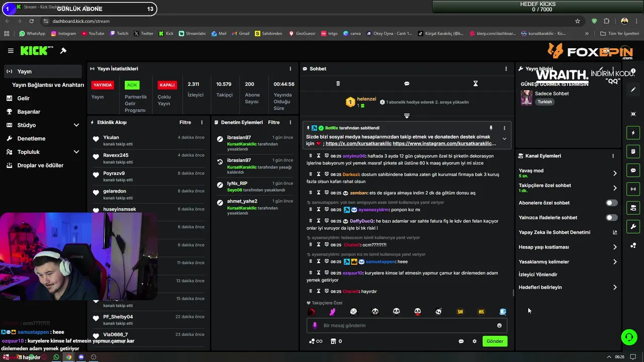644x362 pixels.
Task: Toggle Abonelere özel sohbet switch
Action: coord(611,203)
